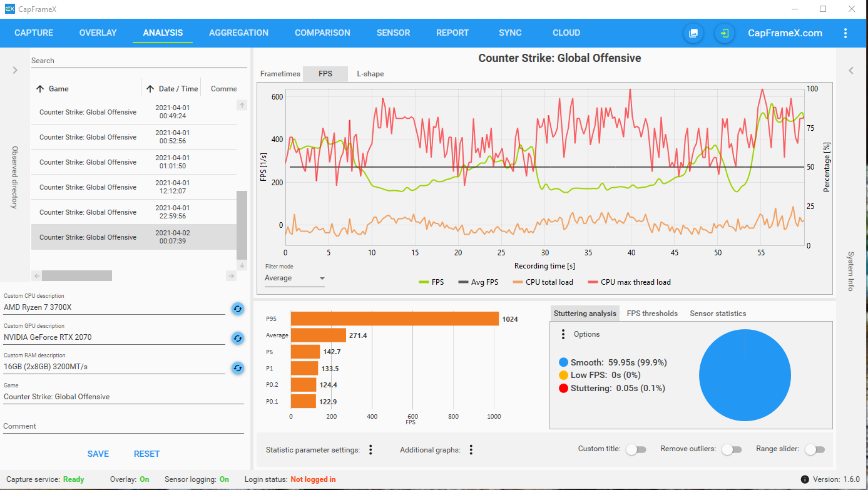Expand the System Info side panel
This screenshot has height=490, width=868.
click(x=851, y=70)
